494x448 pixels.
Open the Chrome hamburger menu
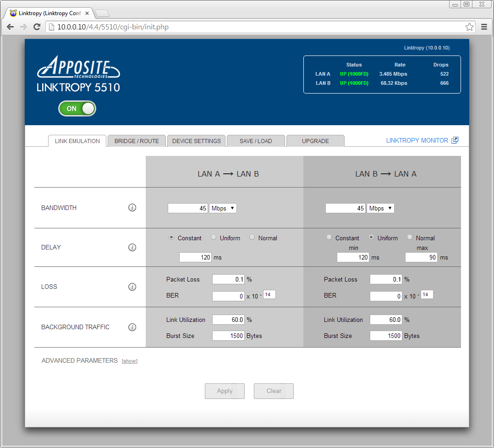[484, 27]
